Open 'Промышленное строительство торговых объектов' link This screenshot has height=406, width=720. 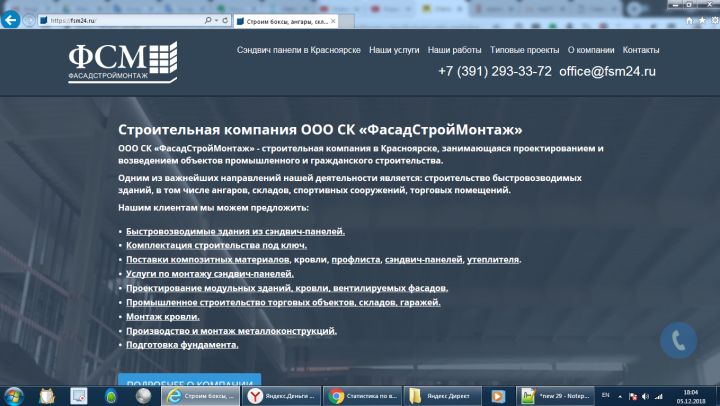point(283,302)
